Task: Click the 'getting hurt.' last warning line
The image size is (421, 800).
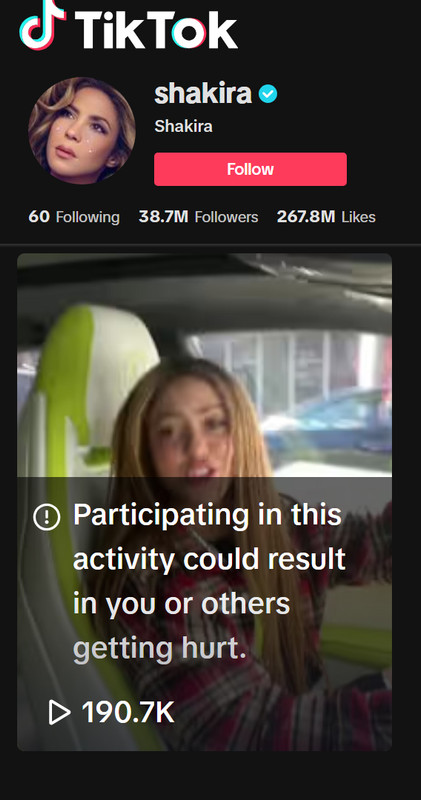Action: (x=160, y=649)
